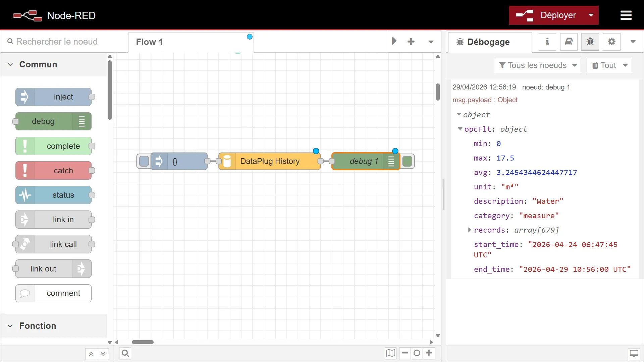Toggle the debug 1 node output button

click(407, 161)
